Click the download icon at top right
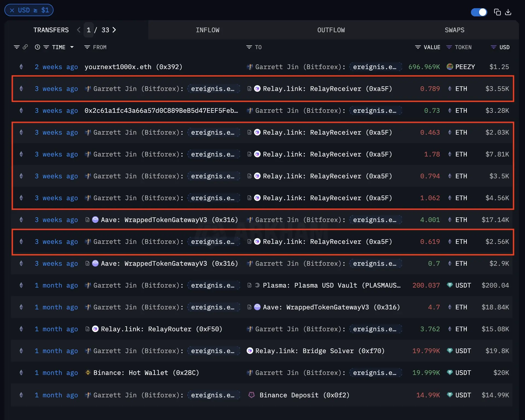 [x=508, y=12]
